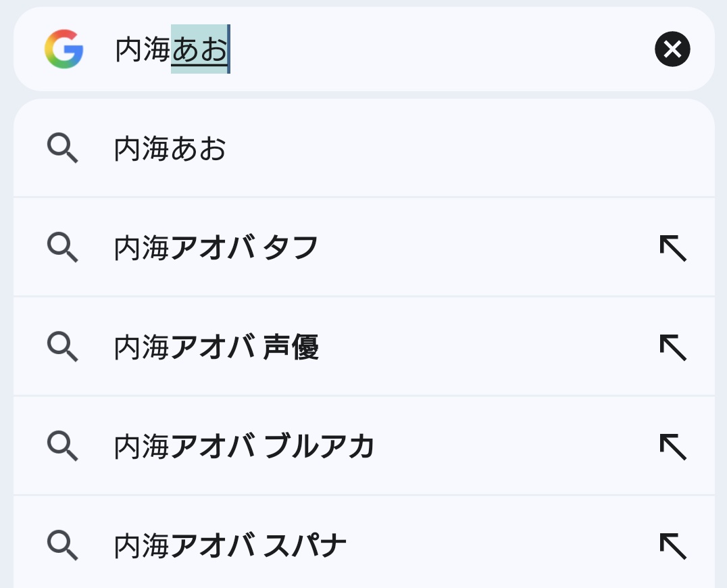Insert 内海アオバ ブルアカ via arrow icon
727x588 pixels.
(673, 446)
